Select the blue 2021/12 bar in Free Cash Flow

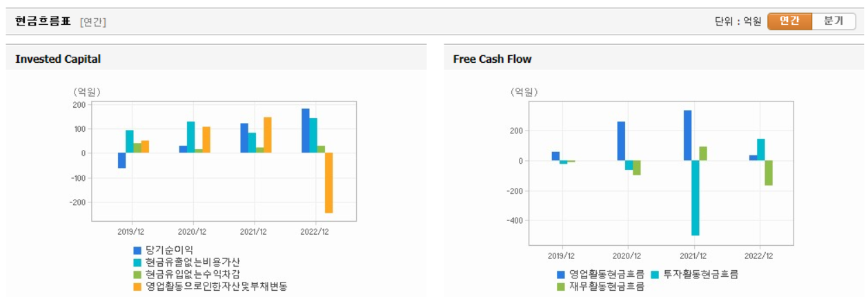pyautogui.click(x=687, y=135)
